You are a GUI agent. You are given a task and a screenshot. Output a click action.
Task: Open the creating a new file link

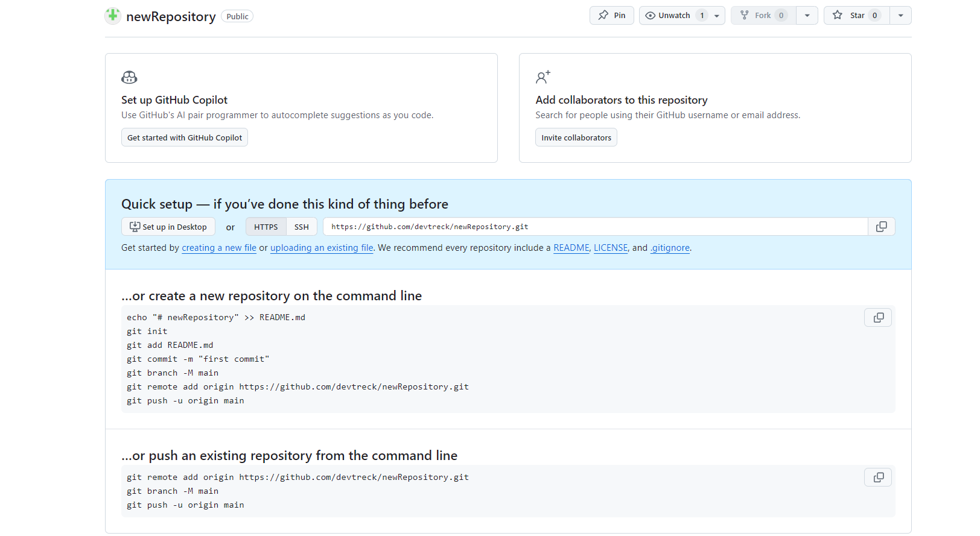(x=219, y=248)
